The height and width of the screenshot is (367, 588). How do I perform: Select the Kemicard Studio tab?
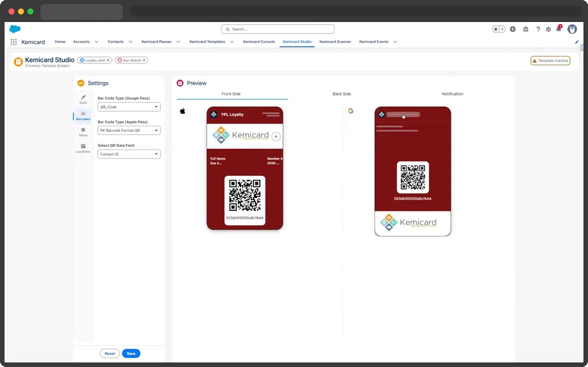[x=297, y=41]
